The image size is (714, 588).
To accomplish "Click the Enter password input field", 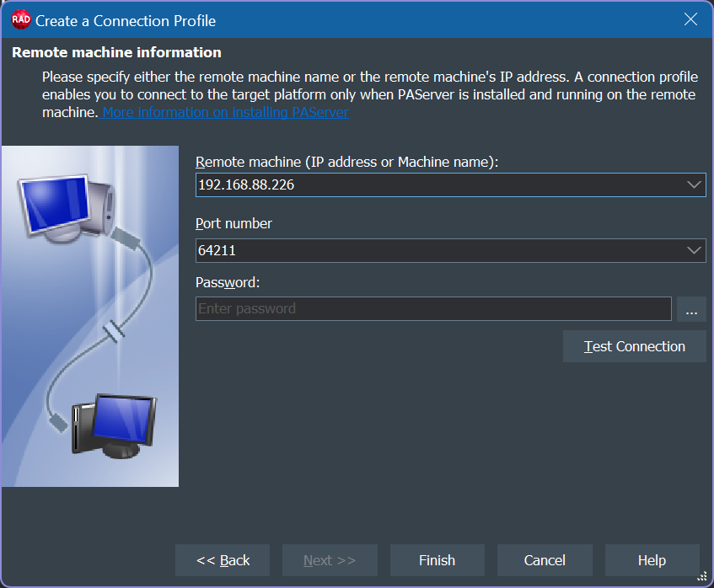I will tap(433, 308).
